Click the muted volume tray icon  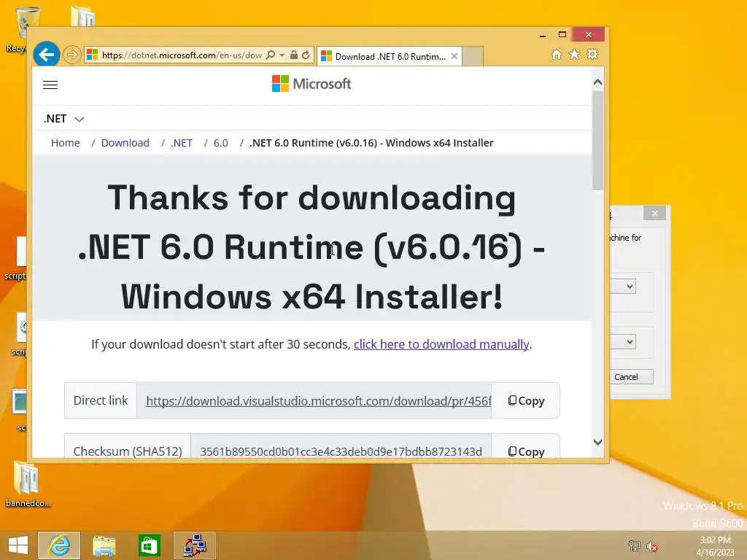(x=652, y=545)
